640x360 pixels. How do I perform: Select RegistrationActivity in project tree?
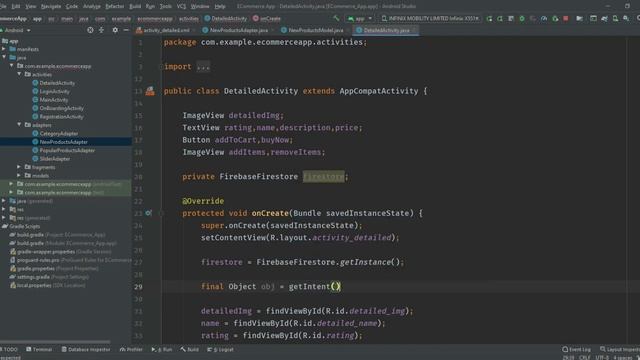[x=62, y=117]
